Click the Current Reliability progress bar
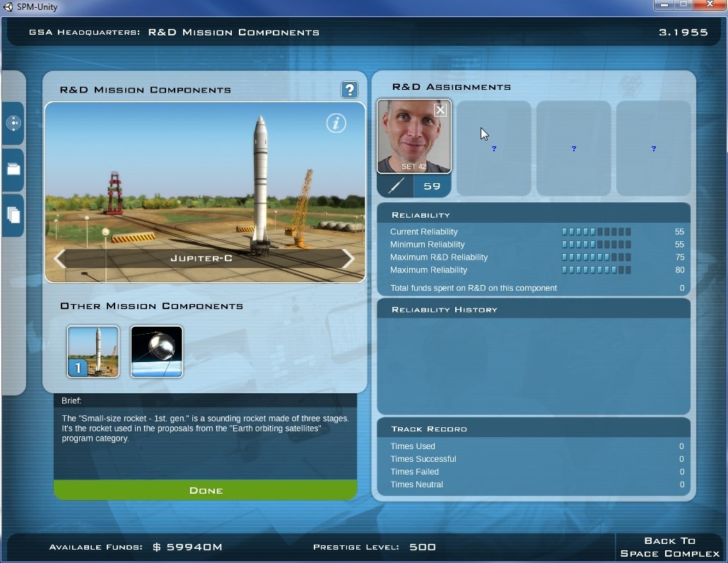The width and height of the screenshot is (728, 563). coord(596,232)
